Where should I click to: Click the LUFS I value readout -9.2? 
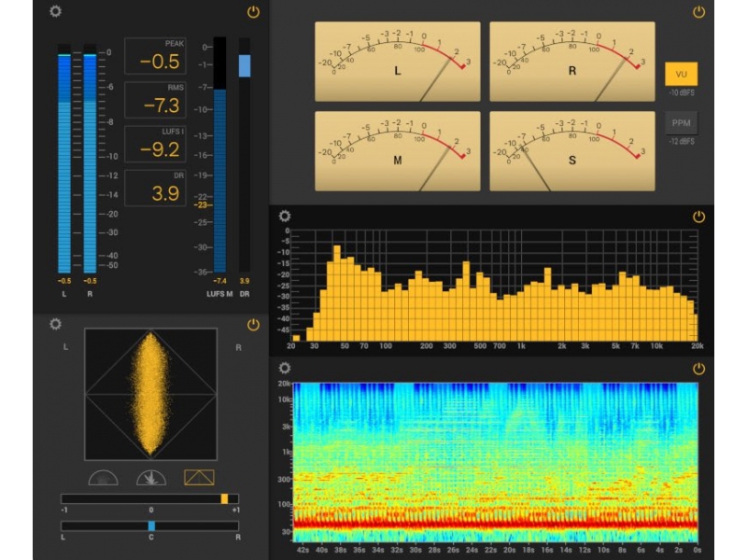(x=160, y=149)
